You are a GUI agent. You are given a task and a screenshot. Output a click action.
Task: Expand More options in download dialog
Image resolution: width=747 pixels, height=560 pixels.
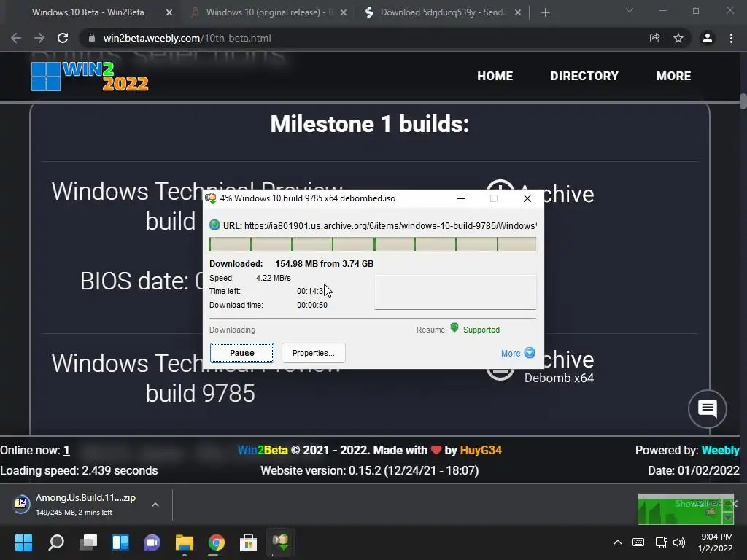518,354
